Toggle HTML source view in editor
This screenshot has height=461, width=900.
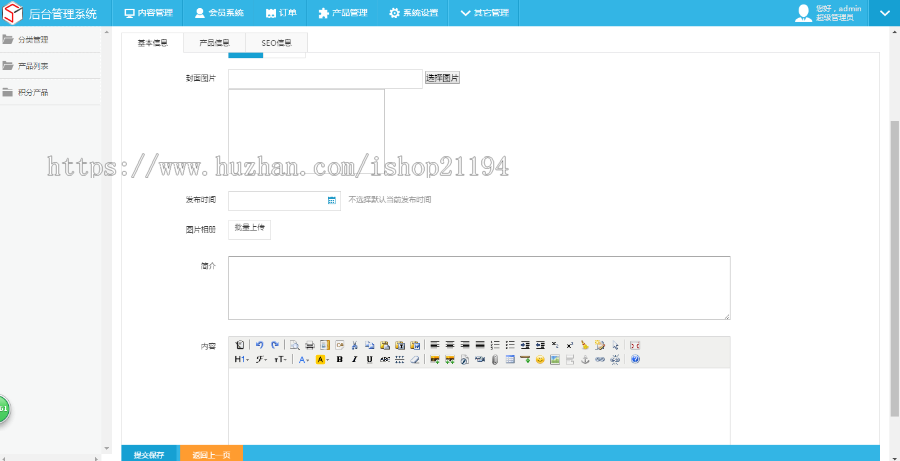point(240,345)
